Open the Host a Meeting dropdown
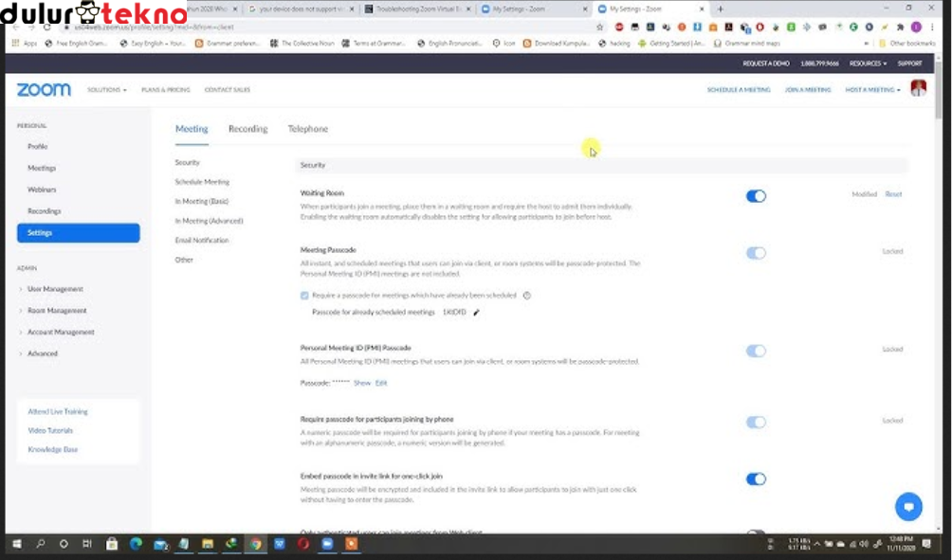The image size is (952, 560). 872,90
